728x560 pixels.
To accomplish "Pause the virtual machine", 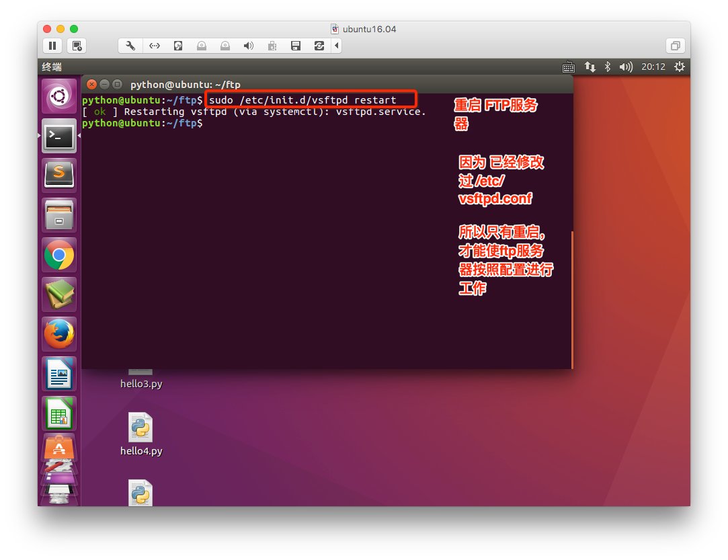I will [x=52, y=46].
